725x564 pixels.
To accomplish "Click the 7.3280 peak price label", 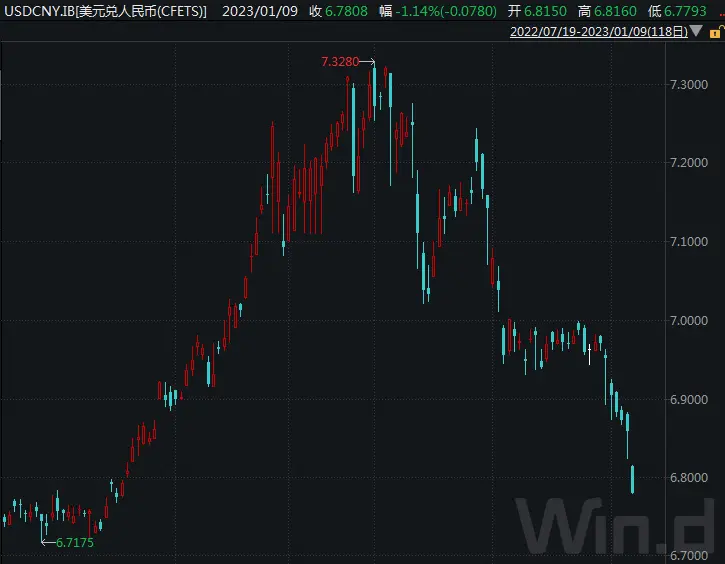I will coord(340,61).
